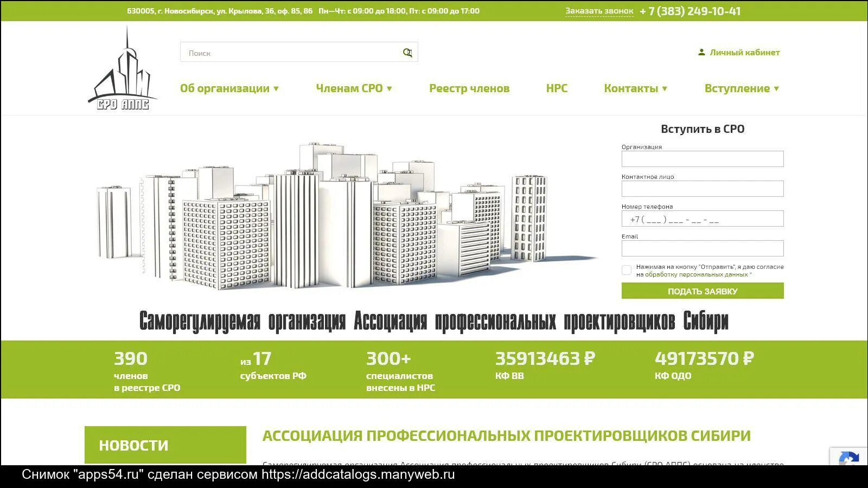Screen dimensions: 868x488
Task: Click the Подать заявку button
Action: [703, 291]
